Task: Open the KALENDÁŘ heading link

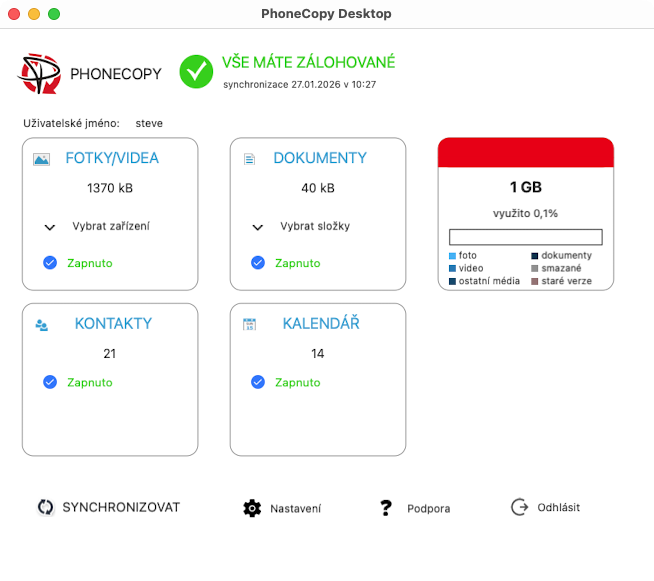Action: [x=320, y=324]
